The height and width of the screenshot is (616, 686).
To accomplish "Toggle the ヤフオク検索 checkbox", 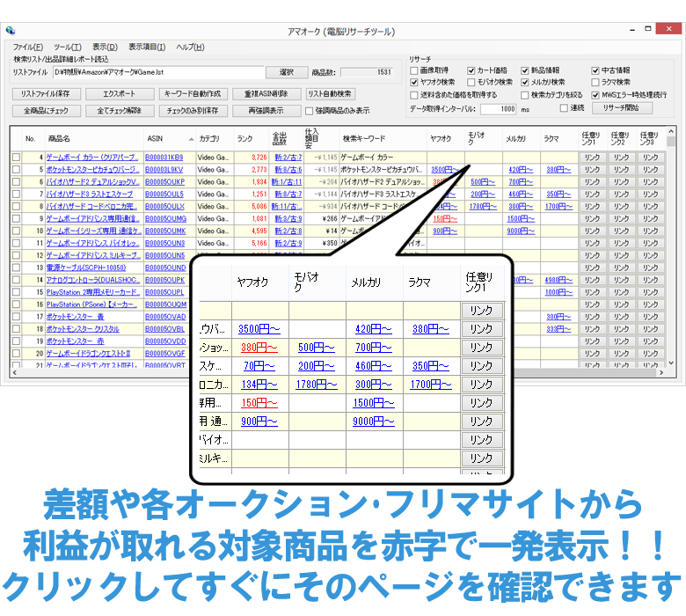I will tap(414, 83).
